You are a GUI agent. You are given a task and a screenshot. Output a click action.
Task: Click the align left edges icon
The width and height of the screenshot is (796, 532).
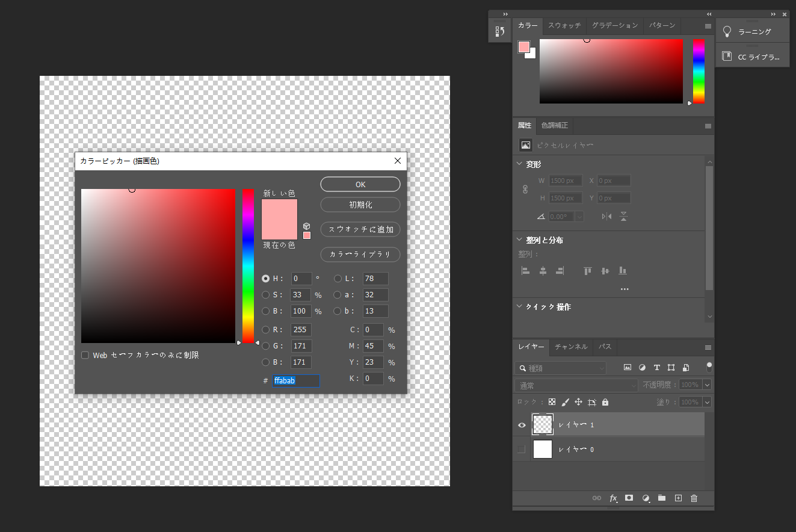(x=525, y=271)
